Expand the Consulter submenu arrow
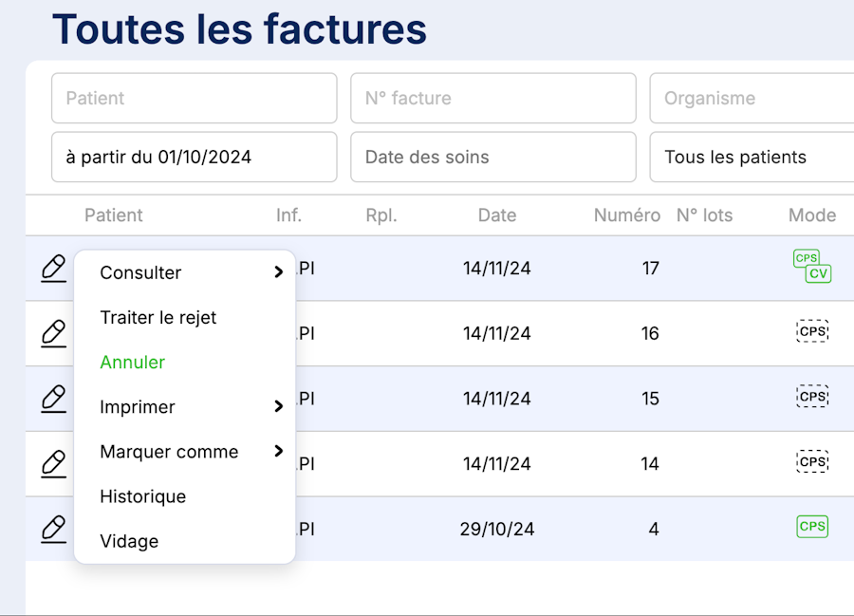This screenshot has width=854, height=616. 278,272
